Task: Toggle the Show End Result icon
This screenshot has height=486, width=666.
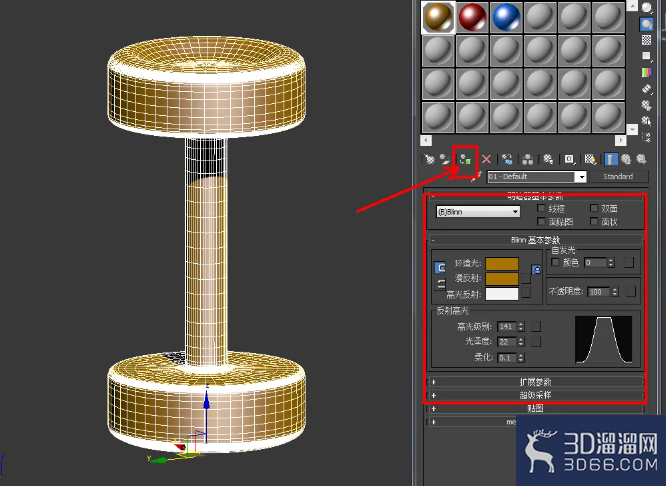Action: point(611,159)
